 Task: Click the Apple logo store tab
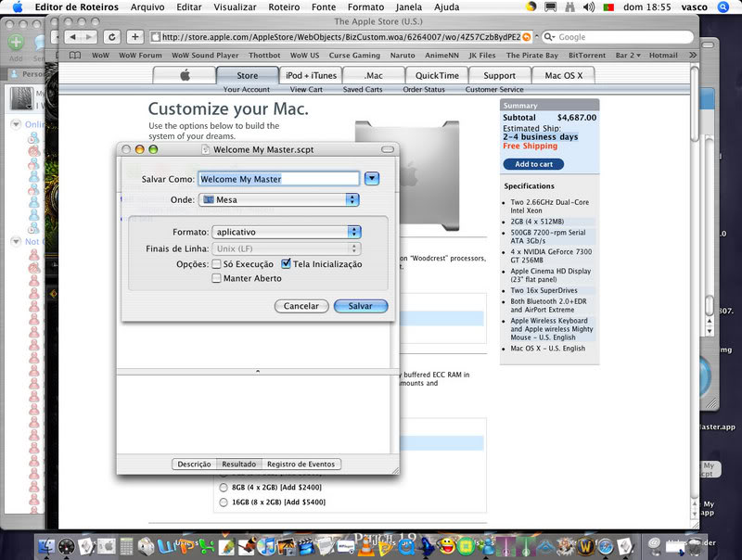click(x=185, y=75)
